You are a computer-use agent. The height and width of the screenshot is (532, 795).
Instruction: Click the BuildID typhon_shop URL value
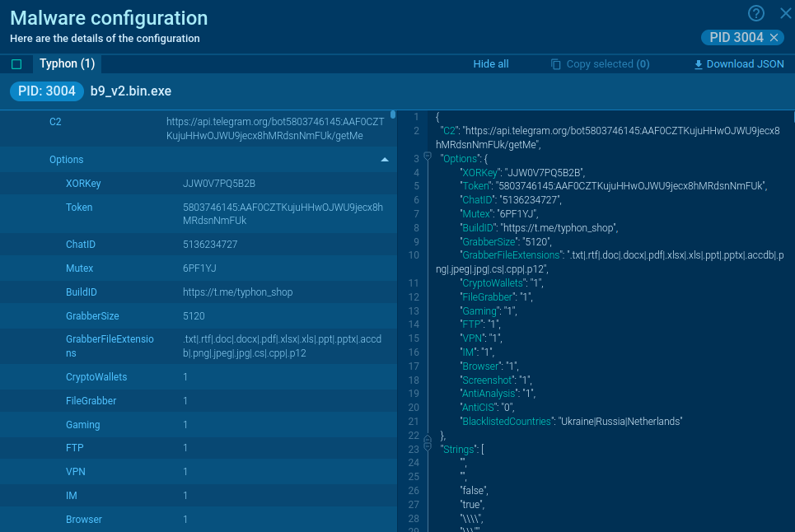pos(237,292)
